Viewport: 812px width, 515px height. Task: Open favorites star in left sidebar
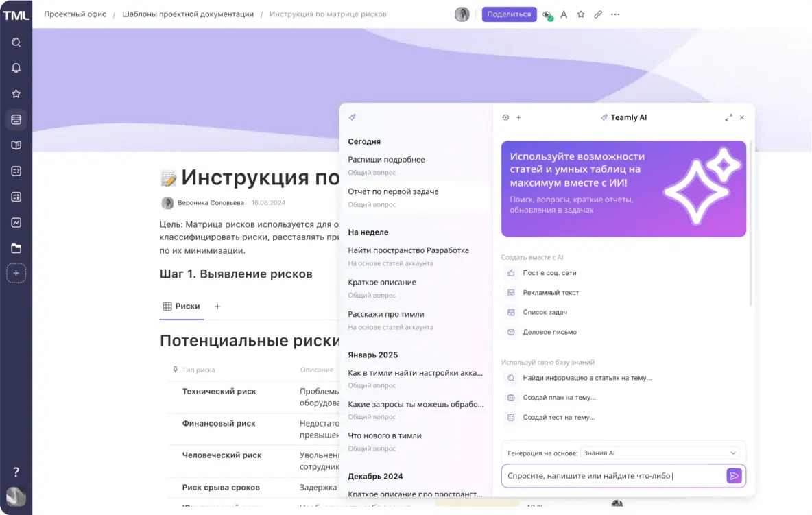tap(16, 94)
